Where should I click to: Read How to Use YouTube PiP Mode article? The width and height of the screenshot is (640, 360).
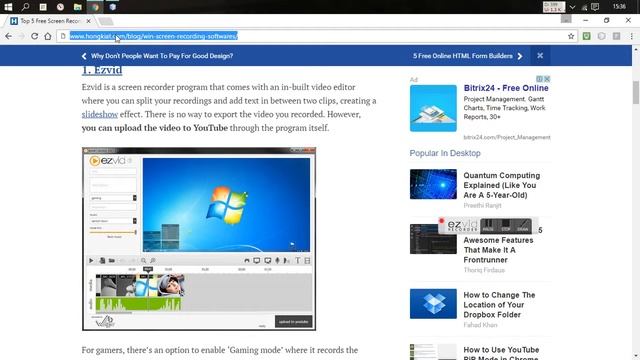(501, 353)
